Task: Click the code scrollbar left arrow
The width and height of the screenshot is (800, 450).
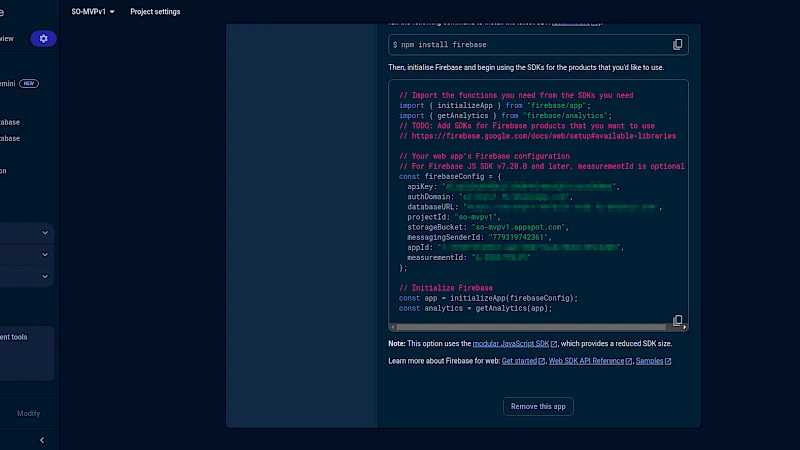Action: (392, 327)
